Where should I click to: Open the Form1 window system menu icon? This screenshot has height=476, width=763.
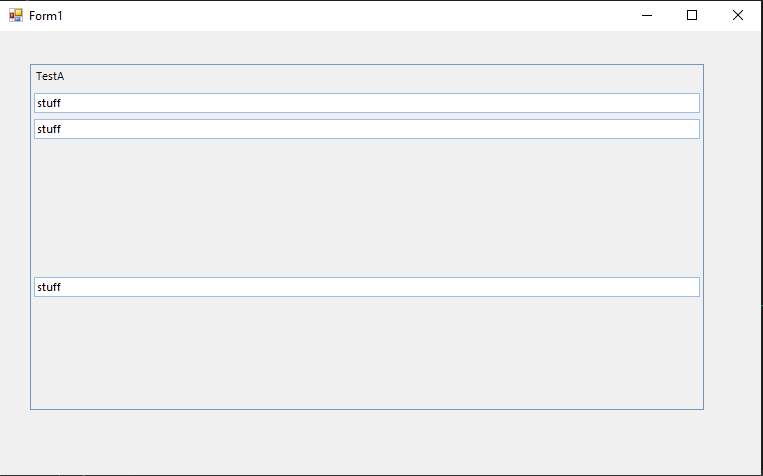pyautogui.click(x=16, y=16)
